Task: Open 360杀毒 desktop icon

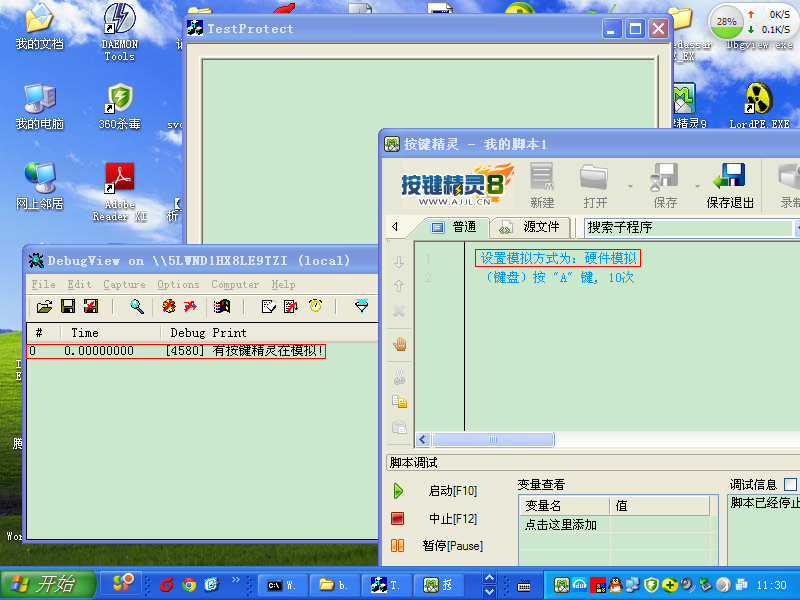Action: 119,106
